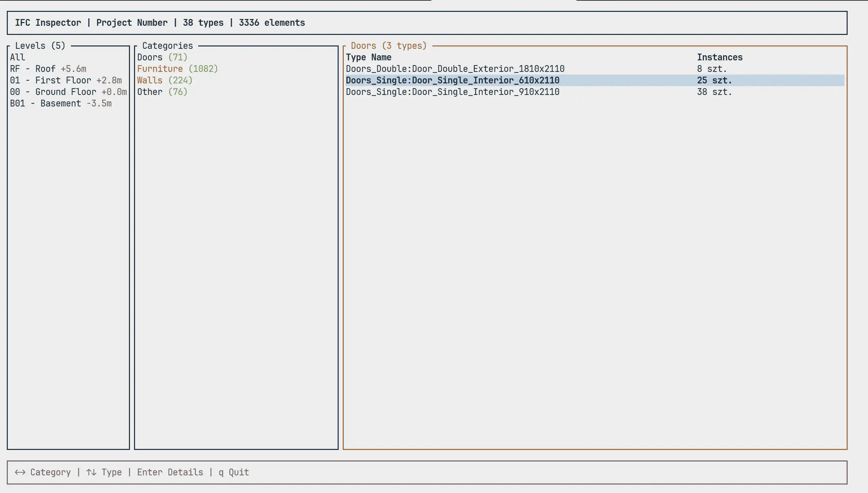Click the Instances column header

click(x=719, y=57)
